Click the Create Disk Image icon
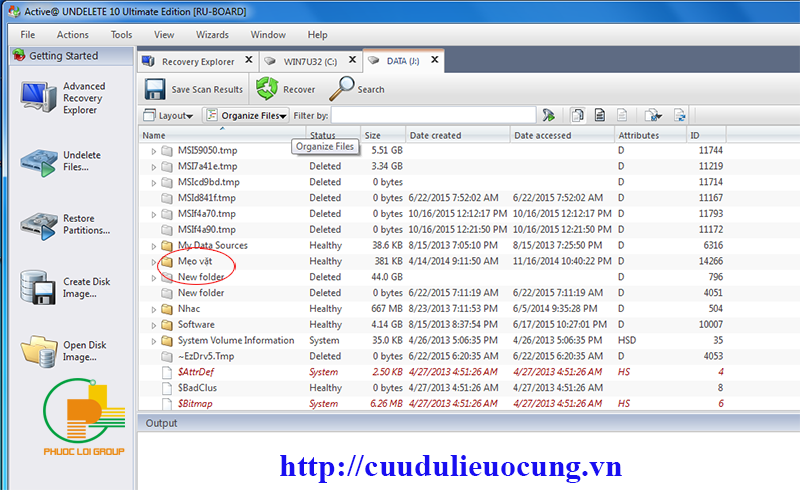 38,289
